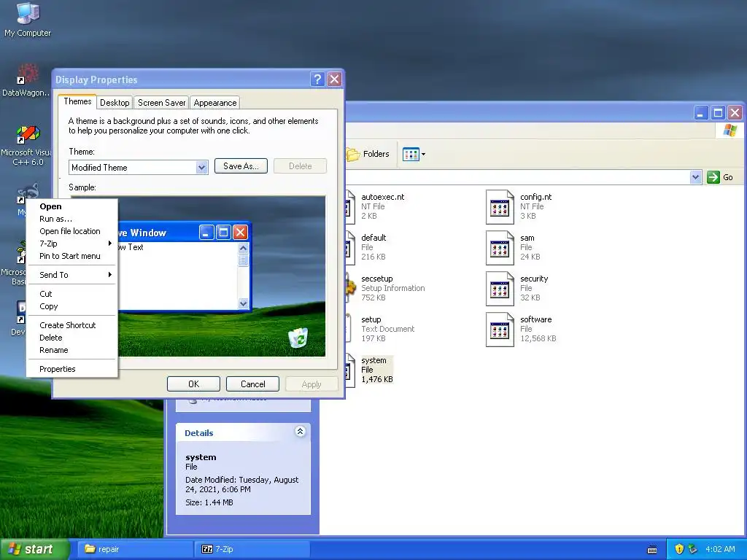Choose Rename in the context menu
Screen dimensions: 747x560
tap(71, 350)
